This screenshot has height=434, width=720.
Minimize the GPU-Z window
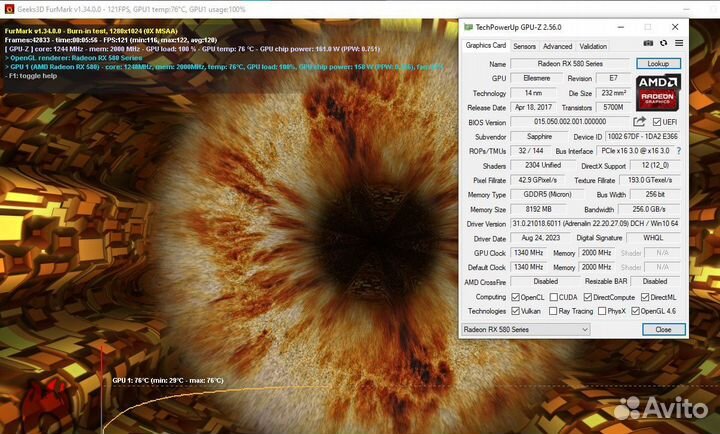(620, 27)
